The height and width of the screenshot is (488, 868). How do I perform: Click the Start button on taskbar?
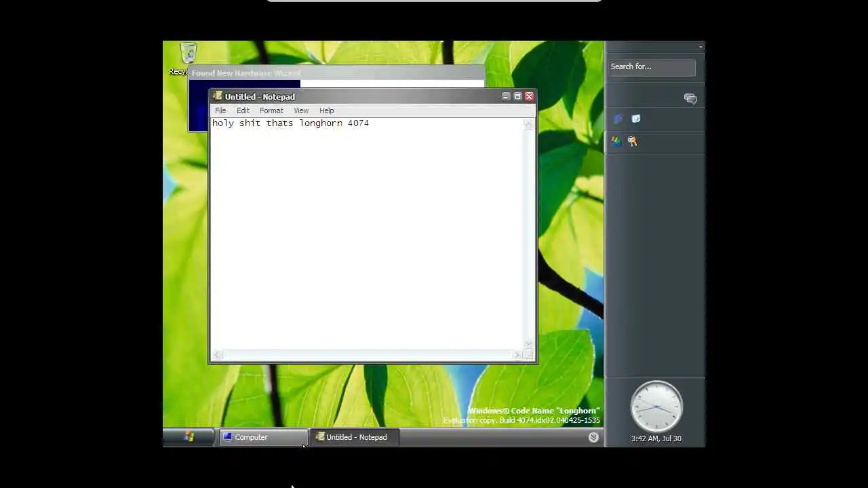pyautogui.click(x=189, y=437)
